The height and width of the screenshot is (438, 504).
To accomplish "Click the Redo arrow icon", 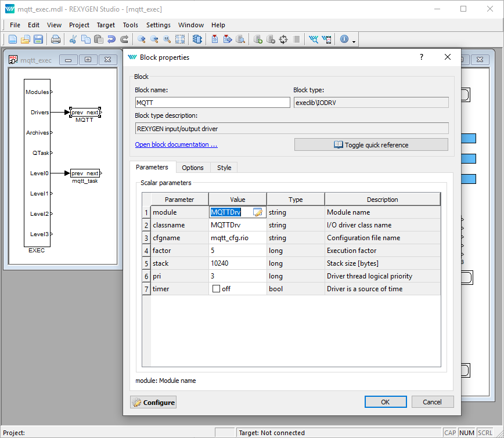I will tap(124, 39).
